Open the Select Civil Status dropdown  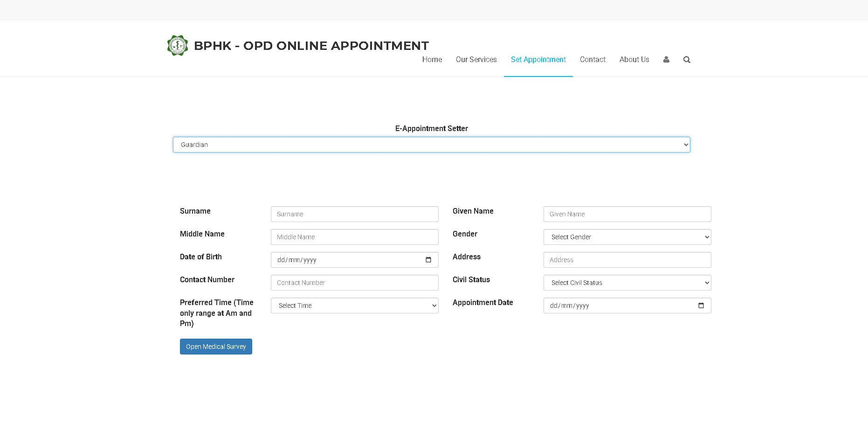(627, 283)
